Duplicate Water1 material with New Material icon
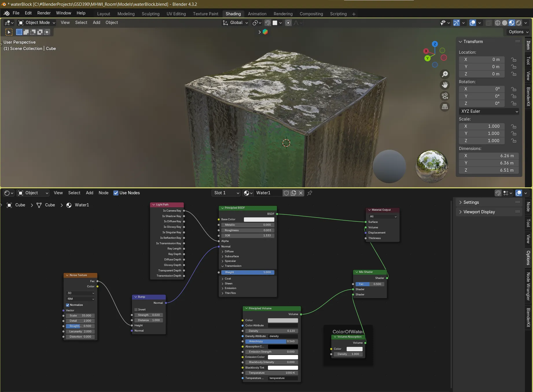533x392 pixels. [x=293, y=193]
